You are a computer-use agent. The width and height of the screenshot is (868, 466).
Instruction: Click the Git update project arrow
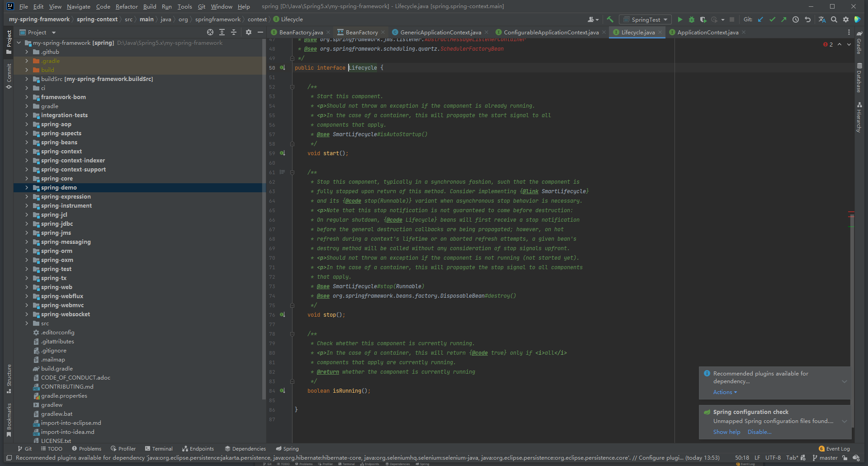point(760,19)
